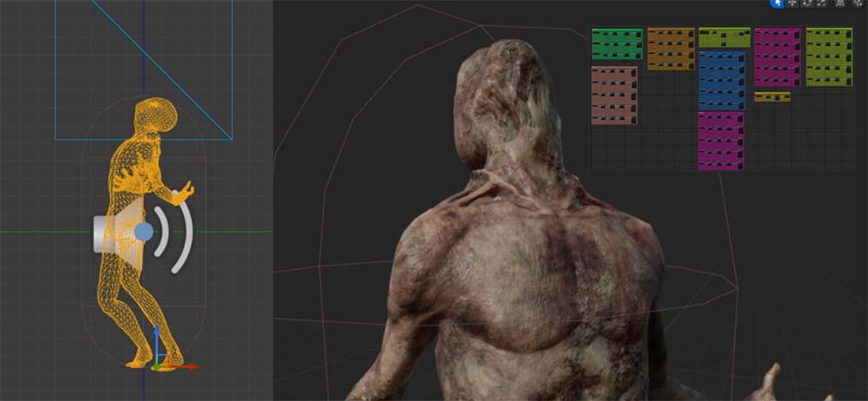Select the green node block

coord(616,43)
